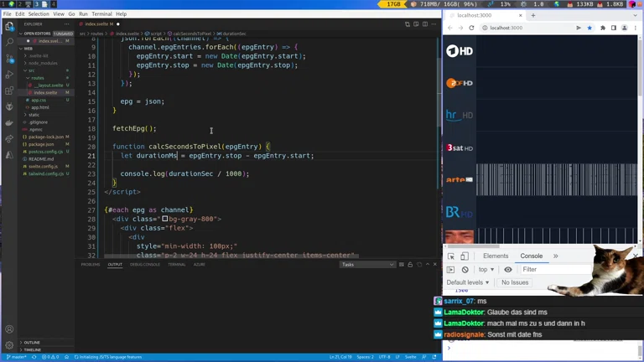Reload the localhost browser page
This screenshot has height=362, width=644.
pos(471,28)
